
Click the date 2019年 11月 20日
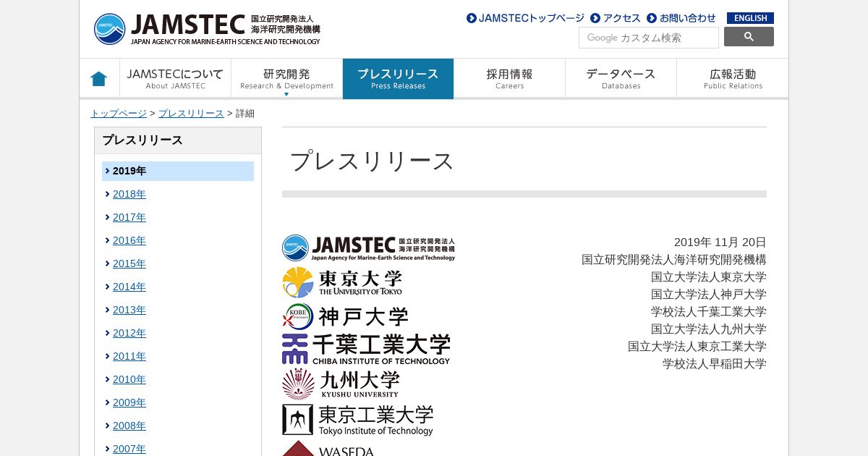[720, 242]
